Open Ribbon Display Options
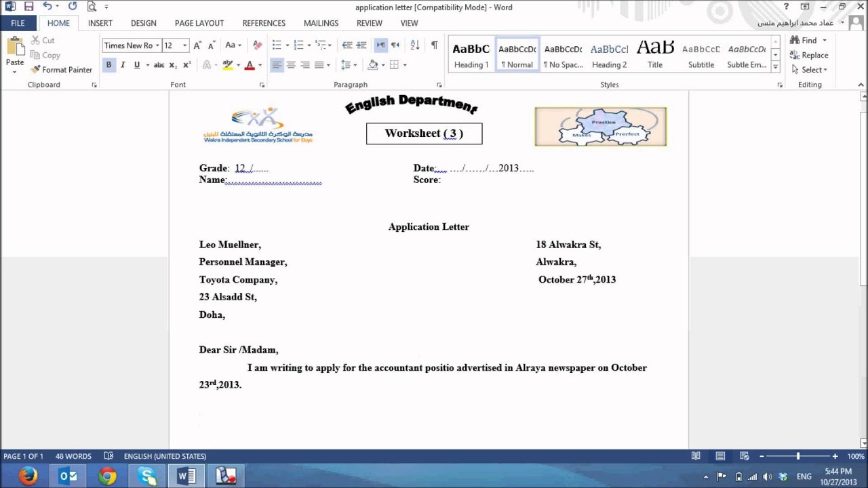Viewport: 868px width, 488px height. point(805,7)
